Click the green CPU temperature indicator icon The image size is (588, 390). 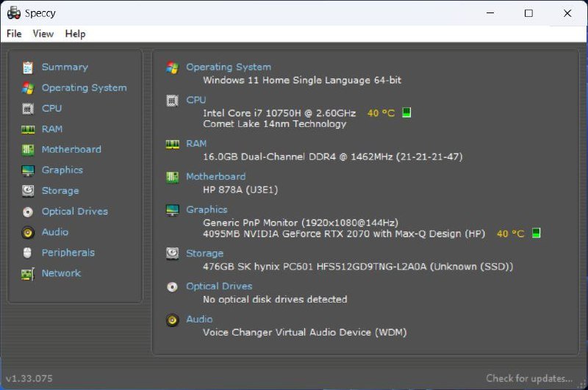(x=406, y=112)
